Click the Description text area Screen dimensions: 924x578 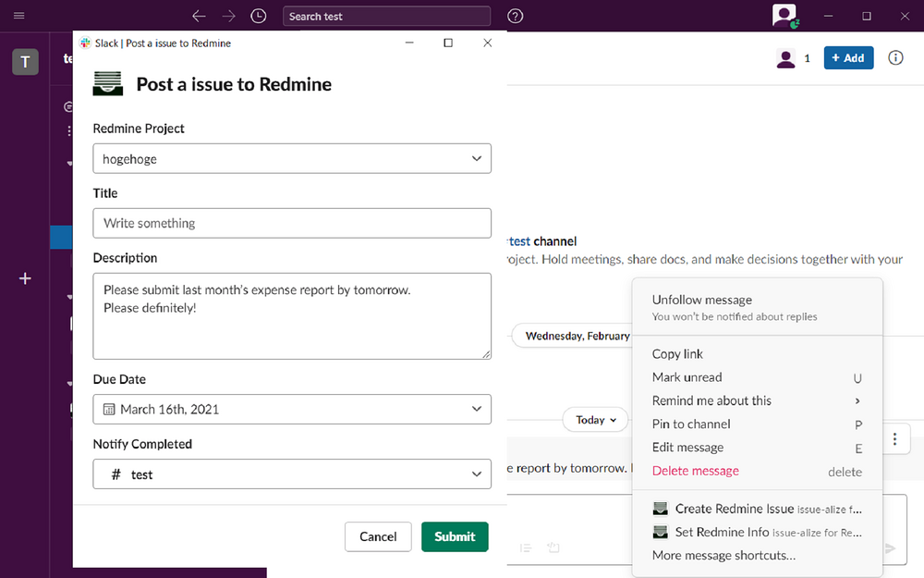click(x=292, y=316)
